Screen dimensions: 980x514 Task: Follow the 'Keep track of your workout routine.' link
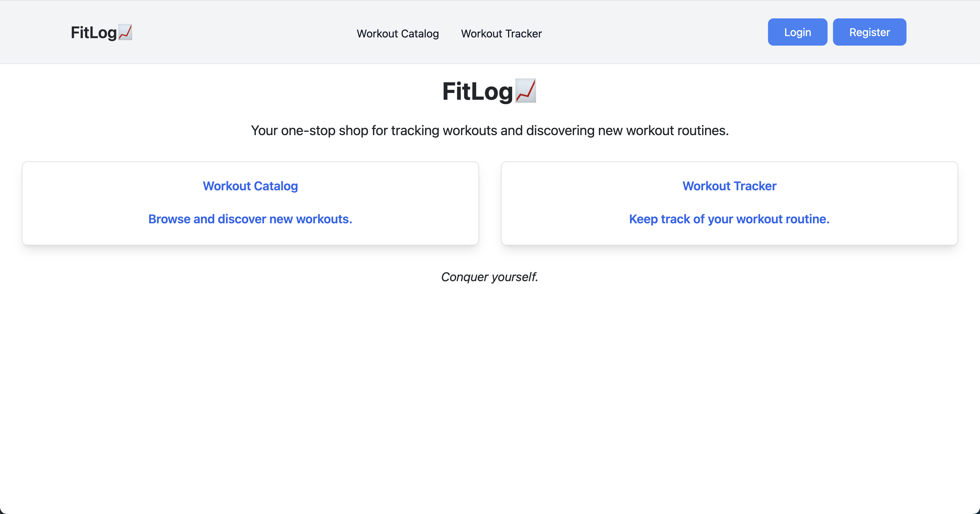(x=729, y=219)
